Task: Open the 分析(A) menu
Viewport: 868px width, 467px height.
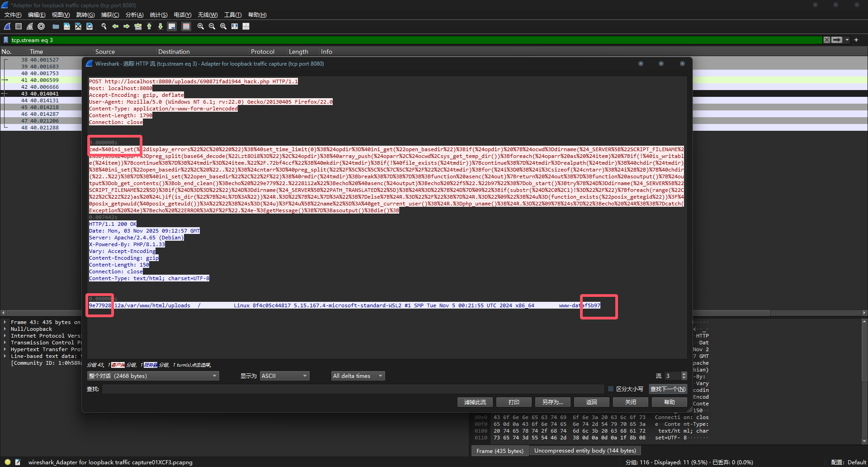Action: click(134, 15)
